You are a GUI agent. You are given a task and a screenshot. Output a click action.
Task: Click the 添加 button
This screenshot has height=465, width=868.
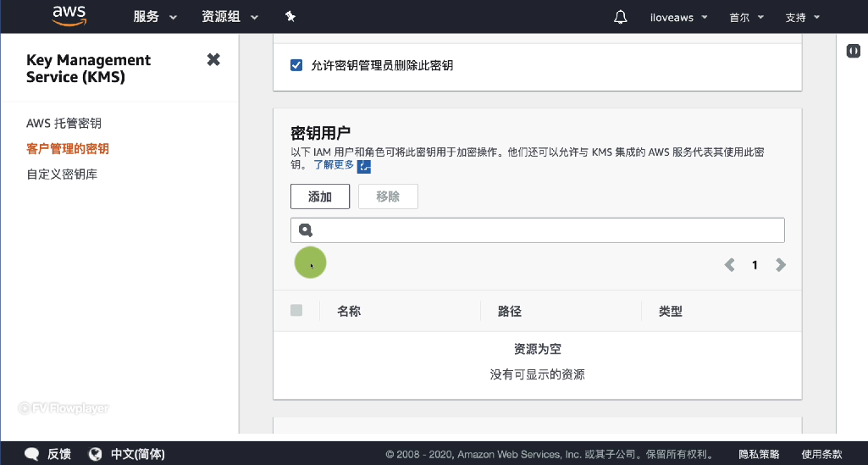320,197
